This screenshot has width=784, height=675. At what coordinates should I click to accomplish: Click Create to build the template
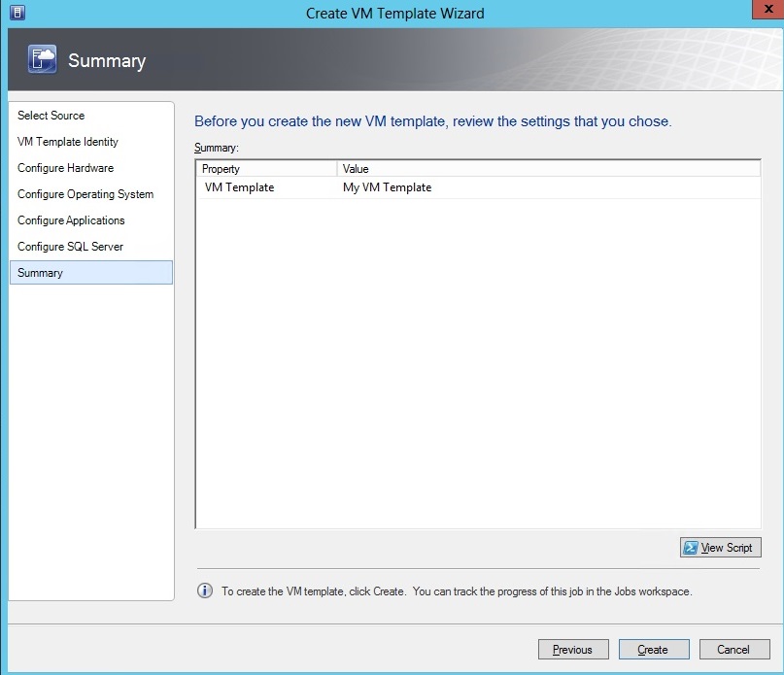click(x=652, y=650)
